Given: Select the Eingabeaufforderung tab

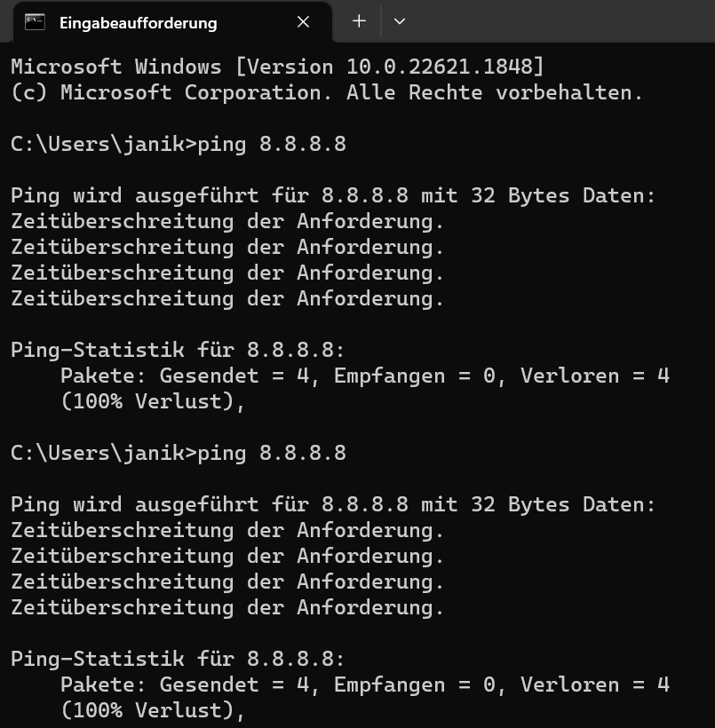Looking at the screenshot, I should click(172, 22).
